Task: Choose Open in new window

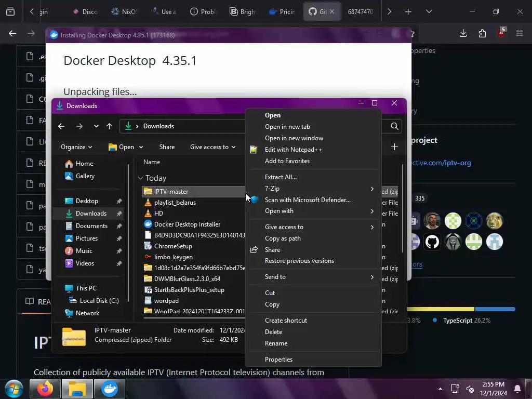Action: point(313,138)
